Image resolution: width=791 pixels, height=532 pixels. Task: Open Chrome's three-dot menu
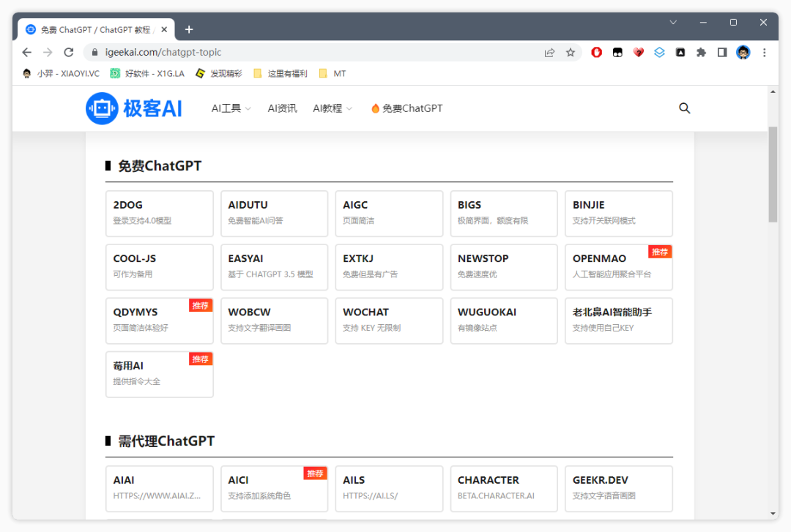point(764,52)
